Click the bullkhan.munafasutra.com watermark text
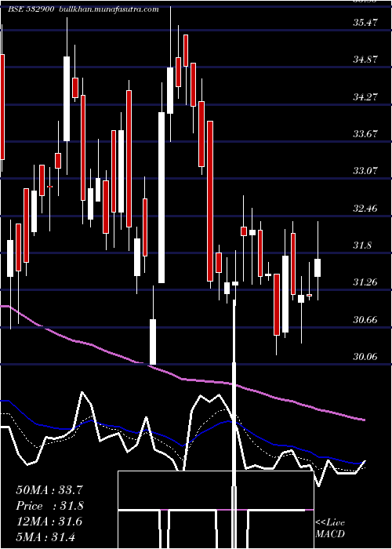The width and height of the screenshot is (392, 549). (110, 9)
